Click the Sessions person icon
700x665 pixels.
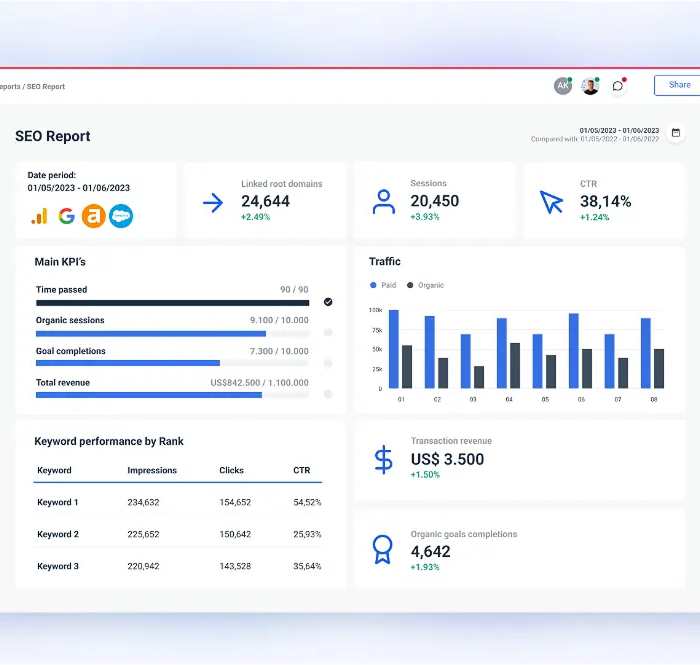tap(383, 202)
